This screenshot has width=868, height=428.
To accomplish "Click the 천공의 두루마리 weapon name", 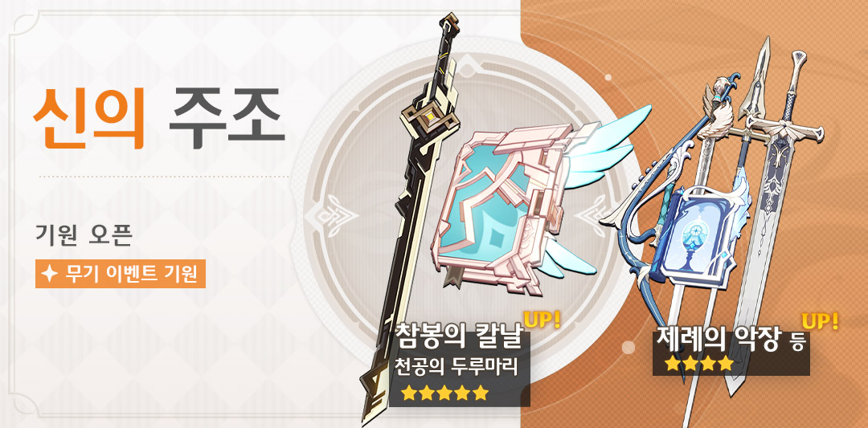I will point(457,367).
